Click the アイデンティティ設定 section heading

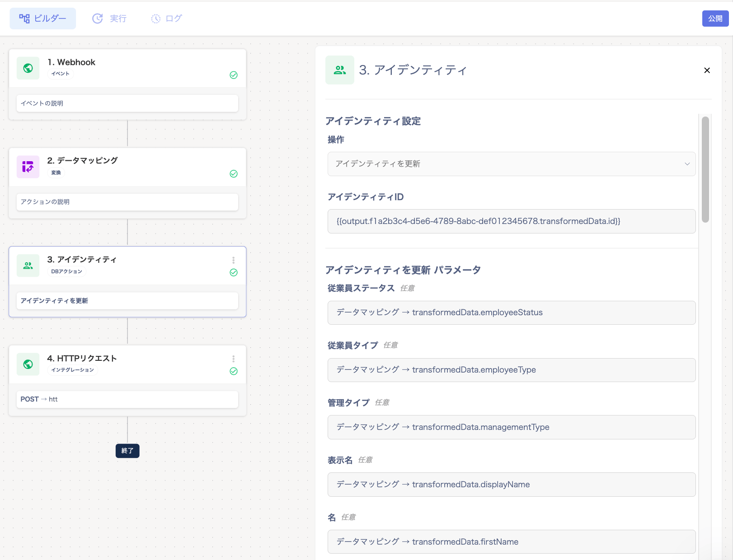point(373,121)
